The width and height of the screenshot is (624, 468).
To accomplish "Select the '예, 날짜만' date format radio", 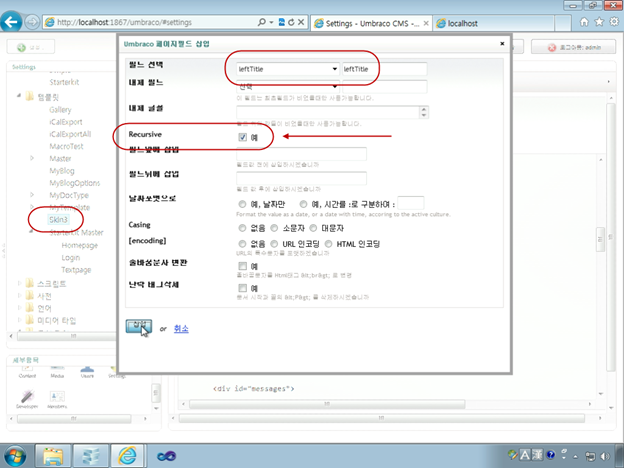I will [x=242, y=204].
